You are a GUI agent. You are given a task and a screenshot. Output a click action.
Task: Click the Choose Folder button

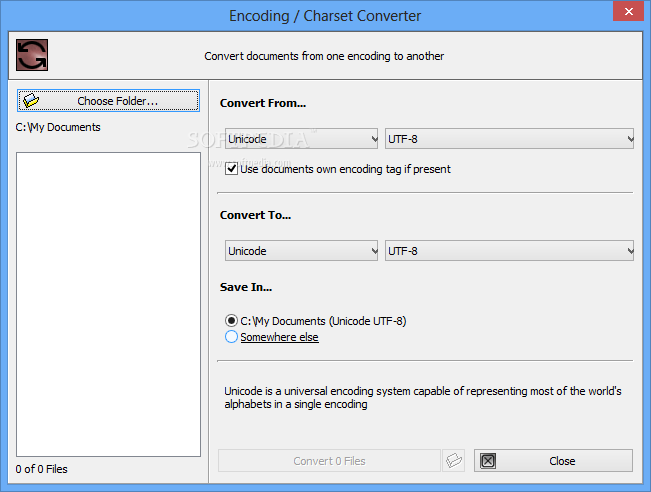pyautogui.click(x=108, y=101)
